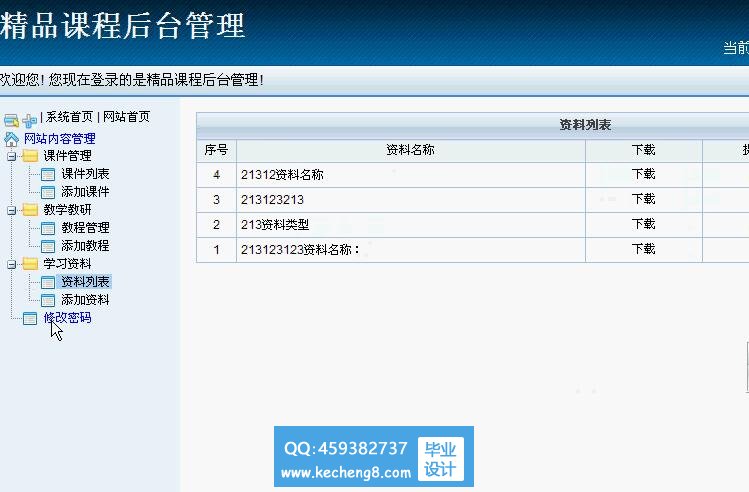Image resolution: width=749 pixels, height=492 pixels.
Task: Click the 资料列表 table title
Action: [x=585, y=125]
